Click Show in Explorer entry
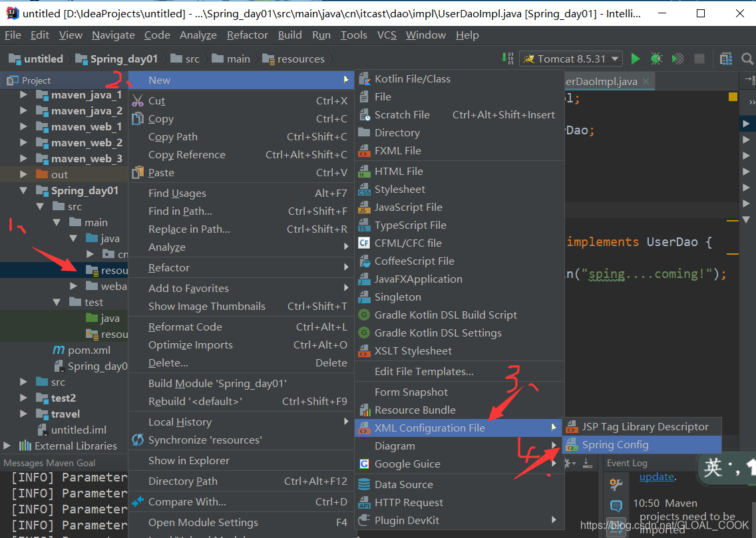This screenshot has width=756, height=538. [241, 461]
